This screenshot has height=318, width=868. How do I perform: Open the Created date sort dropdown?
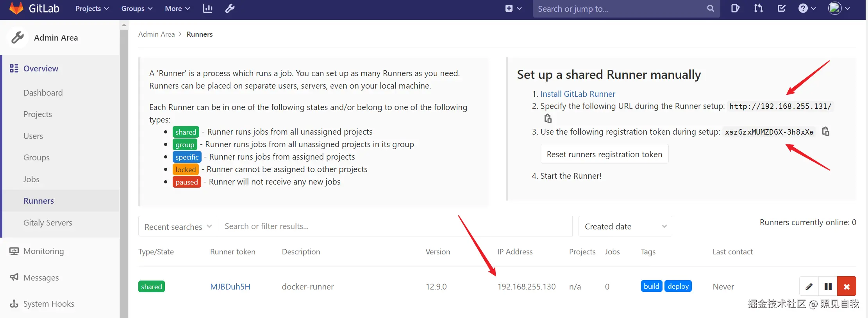point(625,227)
